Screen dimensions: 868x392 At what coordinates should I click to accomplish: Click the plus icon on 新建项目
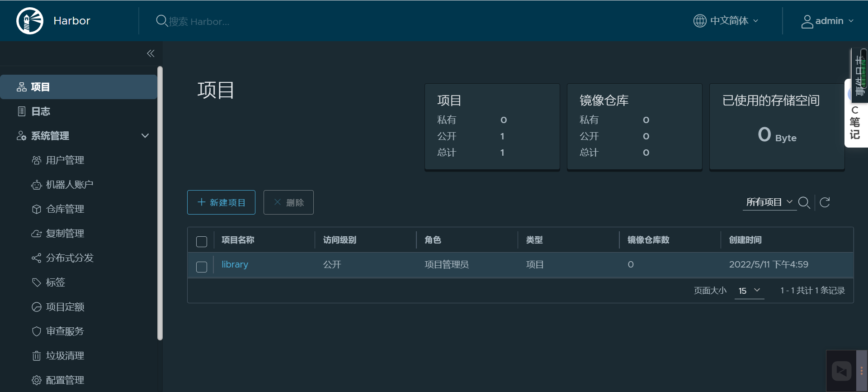[x=202, y=202]
